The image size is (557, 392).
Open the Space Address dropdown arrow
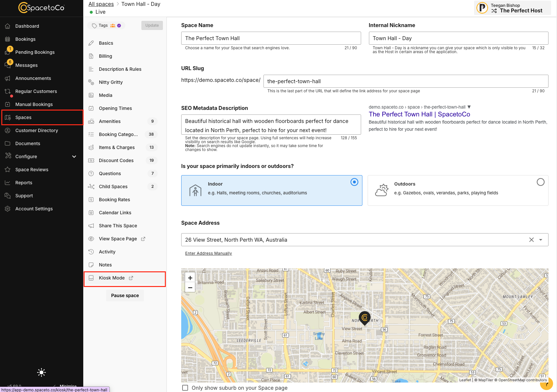(541, 240)
